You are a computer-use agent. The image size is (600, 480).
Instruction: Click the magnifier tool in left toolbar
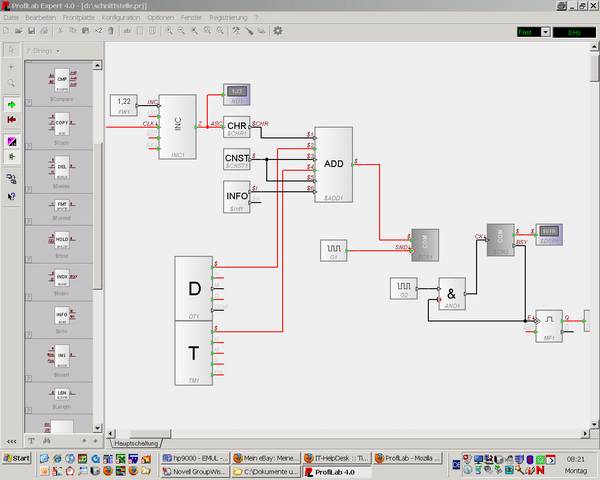pyautogui.click(x=11, y=83)
